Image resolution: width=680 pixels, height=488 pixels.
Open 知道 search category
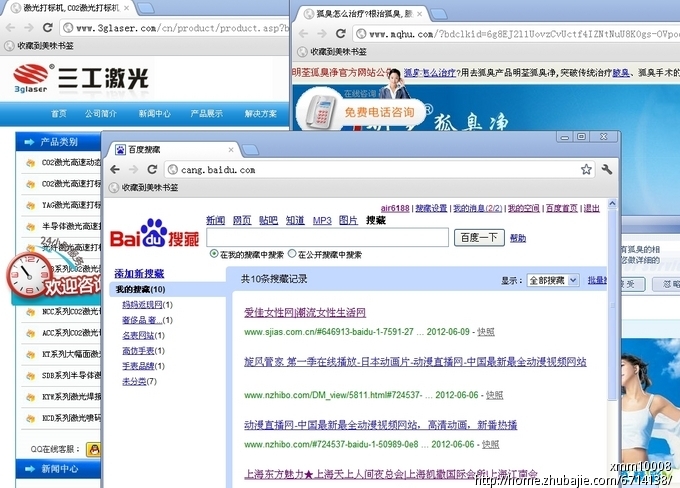pyautogui.click(x=295, y=220)
